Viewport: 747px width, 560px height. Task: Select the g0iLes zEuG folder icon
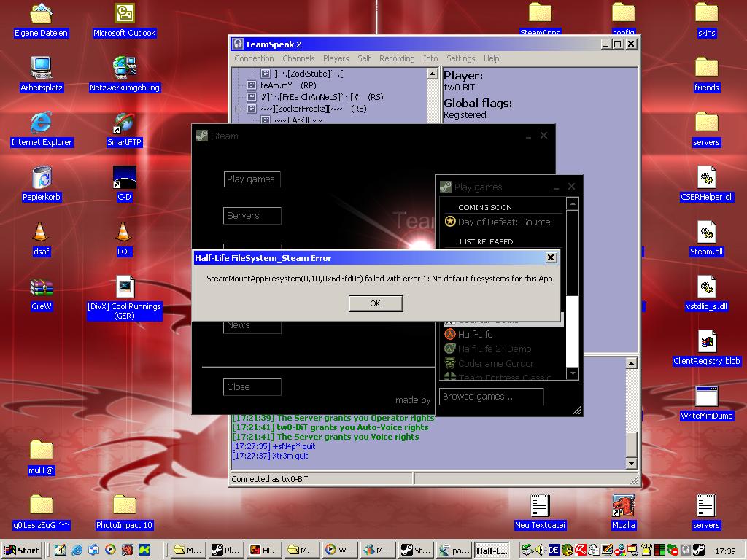41,513
